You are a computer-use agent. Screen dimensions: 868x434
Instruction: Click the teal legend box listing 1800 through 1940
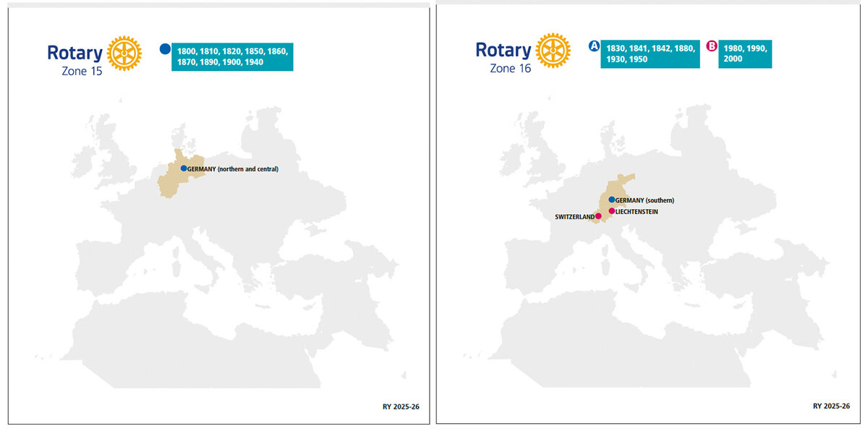(x=233, y=58)
